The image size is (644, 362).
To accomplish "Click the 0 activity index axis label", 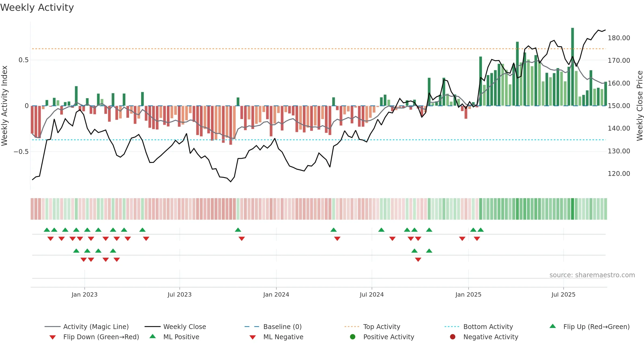I will [27, 106].
